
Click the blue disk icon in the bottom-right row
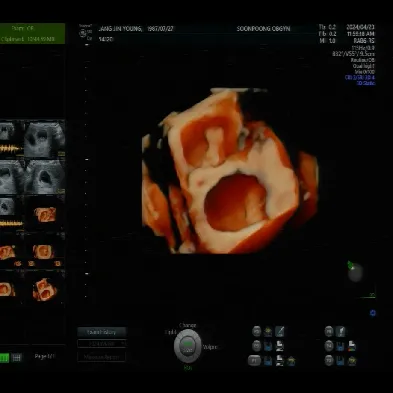point(340,361)
